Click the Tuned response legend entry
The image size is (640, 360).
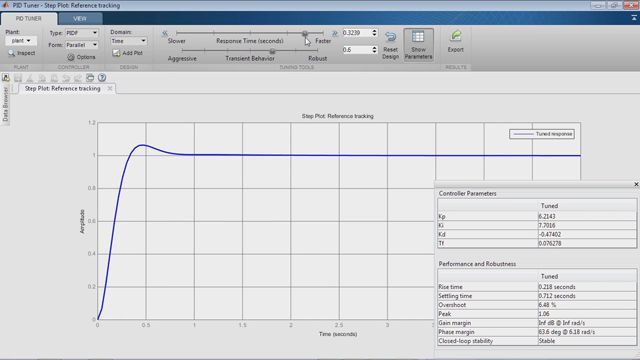542,134
